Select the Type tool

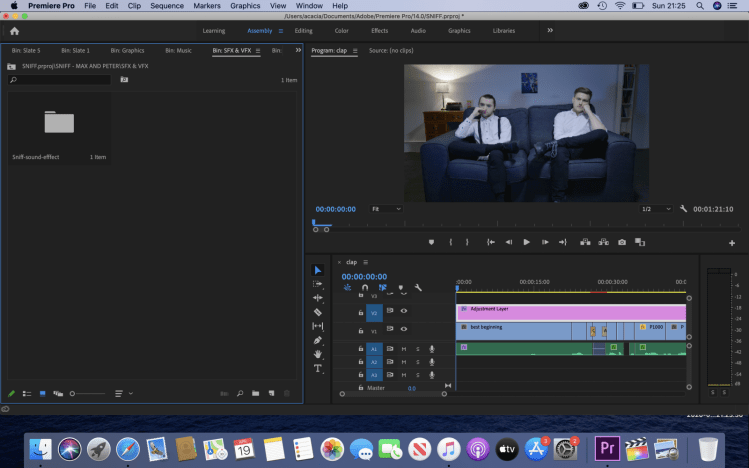point(318,368)
